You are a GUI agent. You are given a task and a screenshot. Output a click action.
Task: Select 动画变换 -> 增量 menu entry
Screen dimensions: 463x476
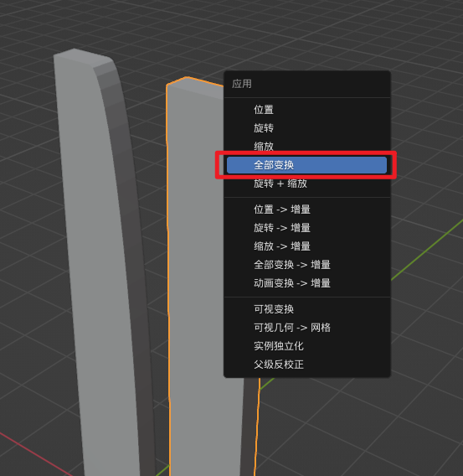coord(306,283)
